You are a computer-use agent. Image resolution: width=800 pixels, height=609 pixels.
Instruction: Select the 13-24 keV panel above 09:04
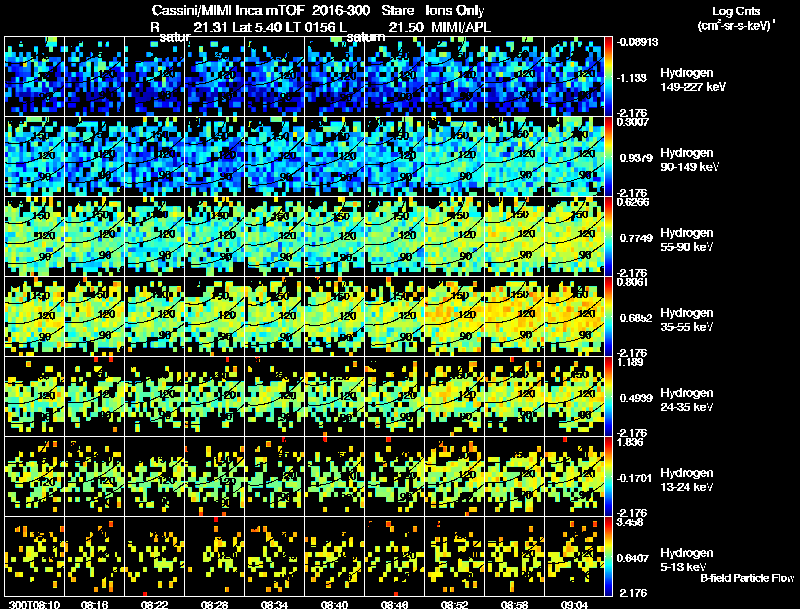[574, 477]
